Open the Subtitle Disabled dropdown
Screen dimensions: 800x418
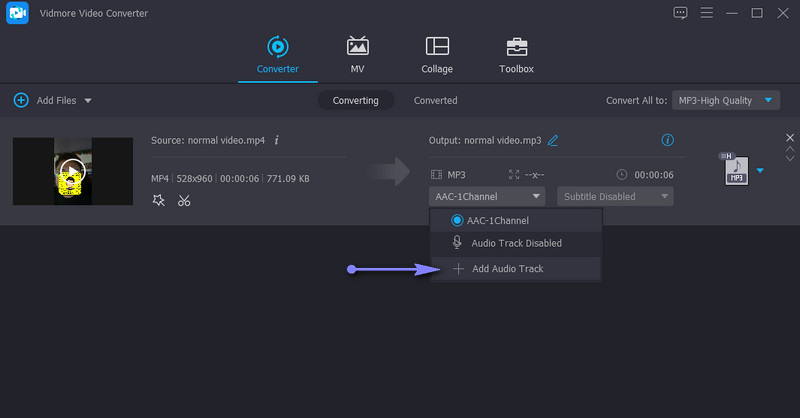pos(614,196)
